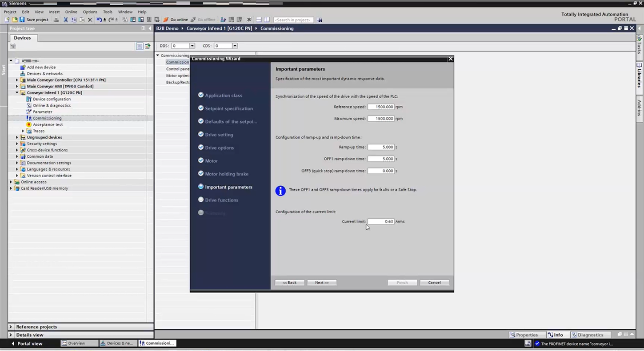The width and height of the screenshot is (644, 351).
Task: Open the DDS dropdown
Action: tap(192, 46)
